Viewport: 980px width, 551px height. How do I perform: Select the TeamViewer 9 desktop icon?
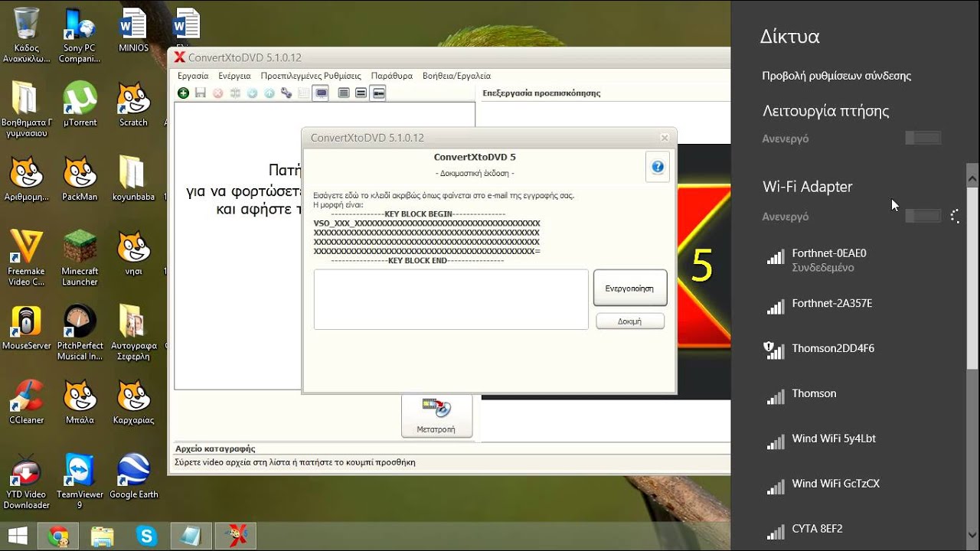click(x=80, y=481)
